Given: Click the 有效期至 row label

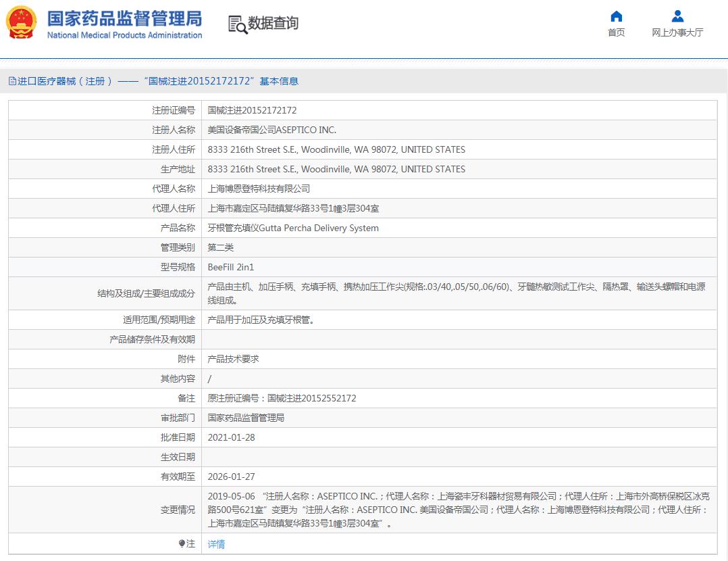Looking at the screenshot, I should click(178, 477).
